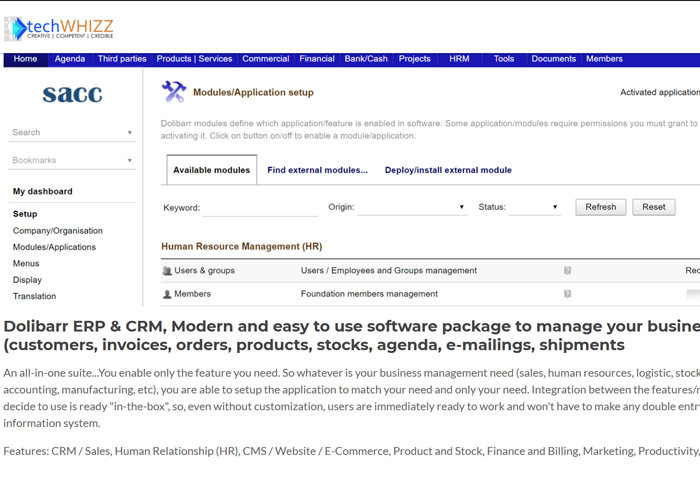Open the Third parties menu
700x500 pixels.
pyautogui.click(x=122, y=59)
